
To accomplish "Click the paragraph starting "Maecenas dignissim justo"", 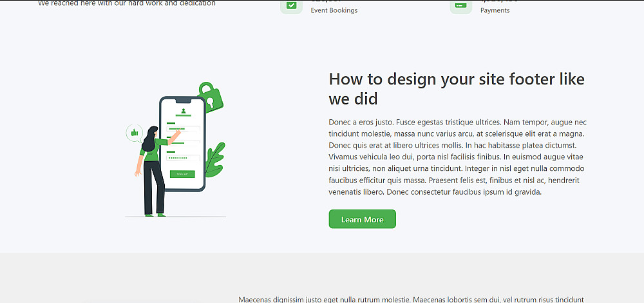I will point(411,299).
